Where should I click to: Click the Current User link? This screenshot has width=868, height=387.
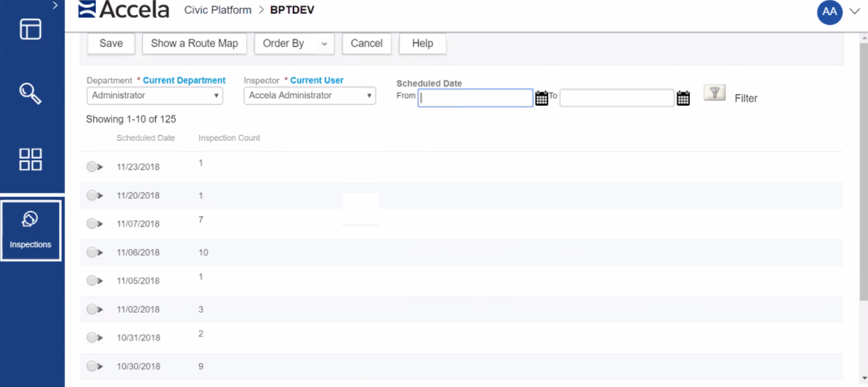point(317,80)
